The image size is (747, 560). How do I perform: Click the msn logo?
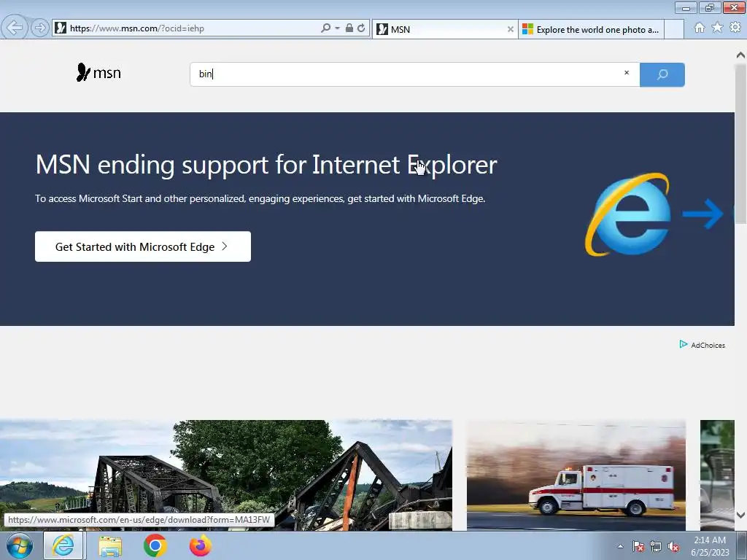pos(98,73)
